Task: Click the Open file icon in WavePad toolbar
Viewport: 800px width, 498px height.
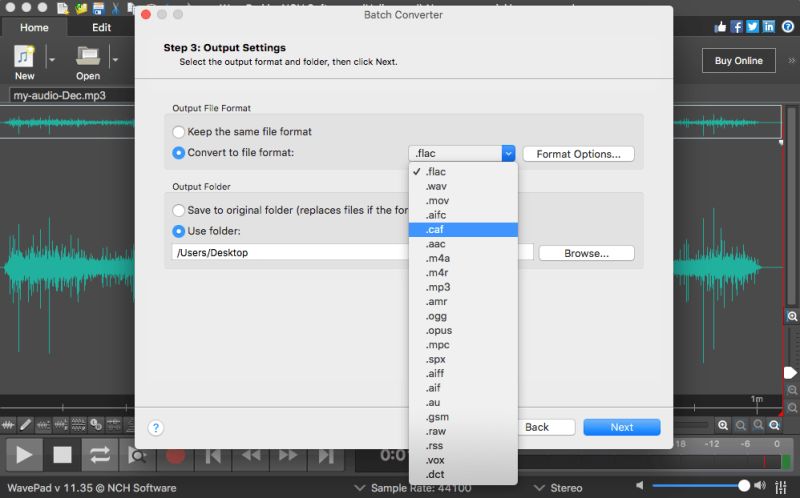Action: (88, 56)
